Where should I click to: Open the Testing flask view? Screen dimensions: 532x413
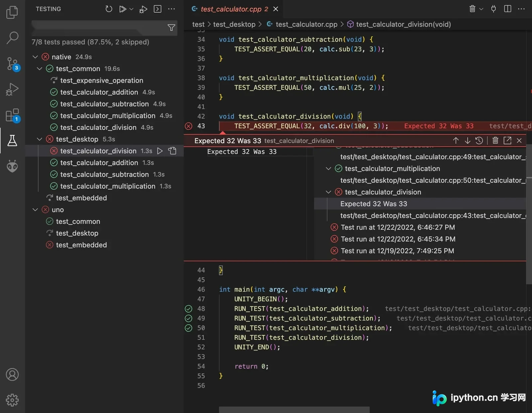tap(12, 141)
